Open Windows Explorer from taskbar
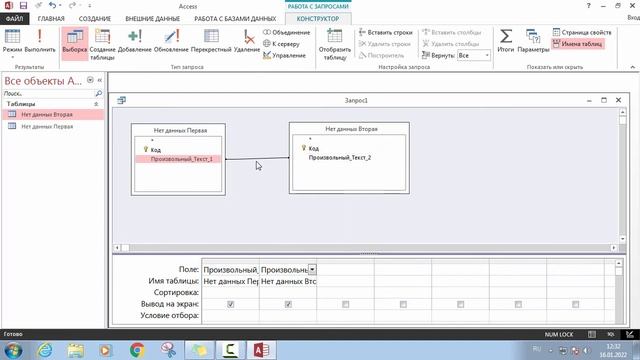Screen dimensions: 640x360 coord(76,350)
